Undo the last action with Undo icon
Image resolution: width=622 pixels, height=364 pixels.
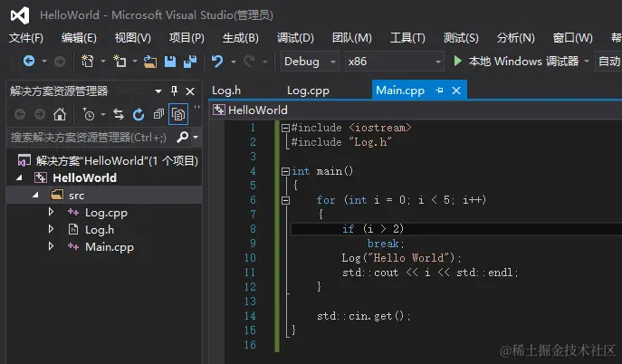(x=217, y=62)
